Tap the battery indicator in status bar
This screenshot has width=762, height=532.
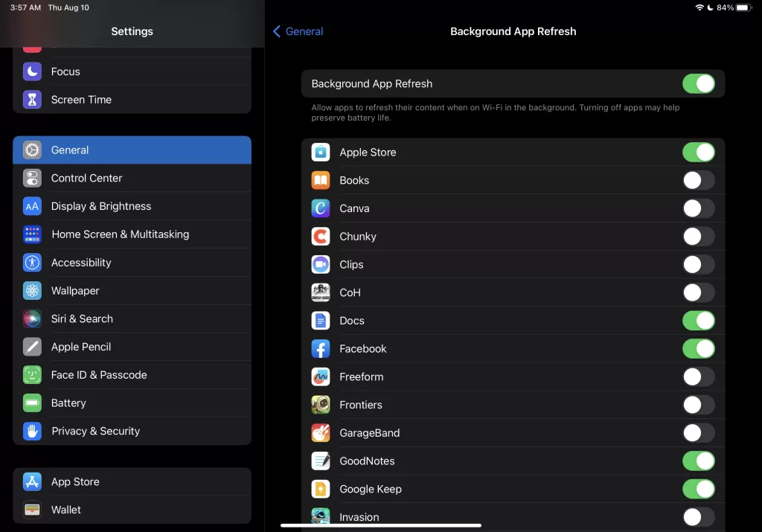[x=744, y=7]
